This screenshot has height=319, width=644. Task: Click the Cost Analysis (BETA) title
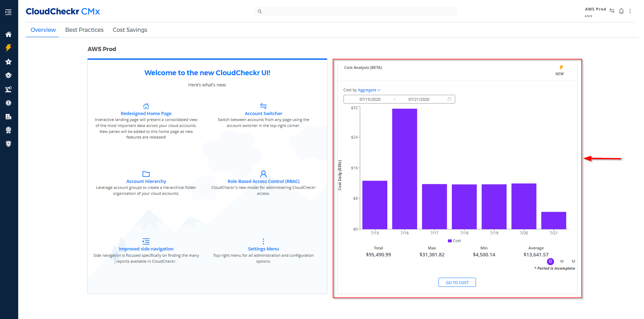point(363,68)
